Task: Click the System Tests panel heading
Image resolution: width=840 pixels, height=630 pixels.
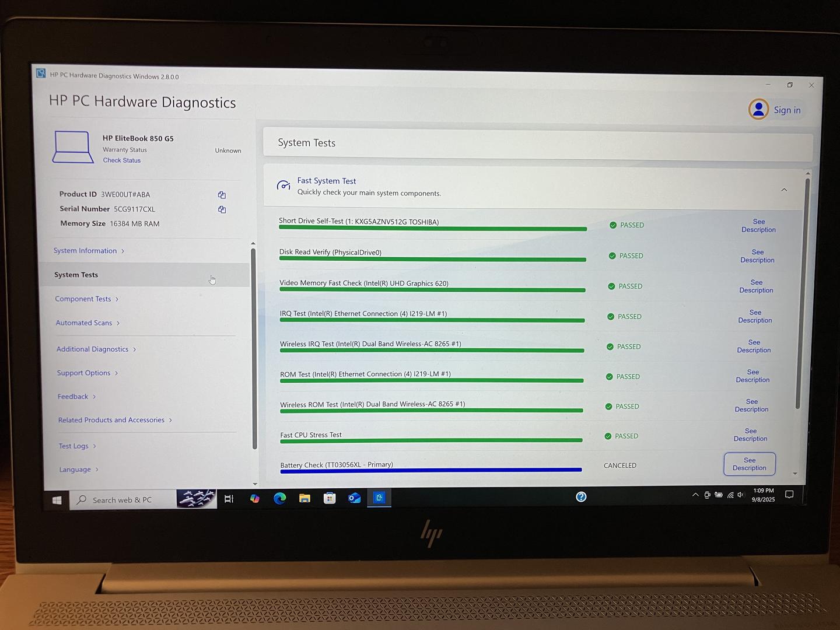Action: point(307,143)
